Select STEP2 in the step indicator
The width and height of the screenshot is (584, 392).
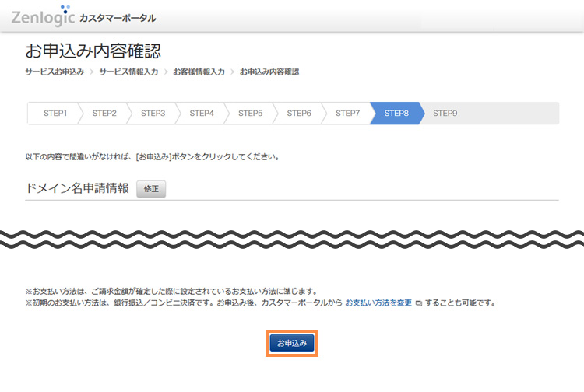(x=104, y=114)
